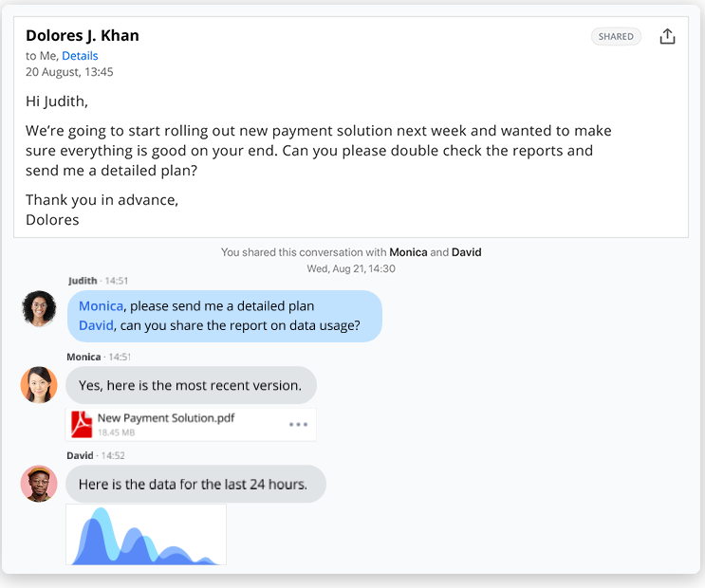The height and width of the screenshot is (588, 705).
Task: Select Monica's "most recent version" message bubble
Action: click(x=191, y=385)
